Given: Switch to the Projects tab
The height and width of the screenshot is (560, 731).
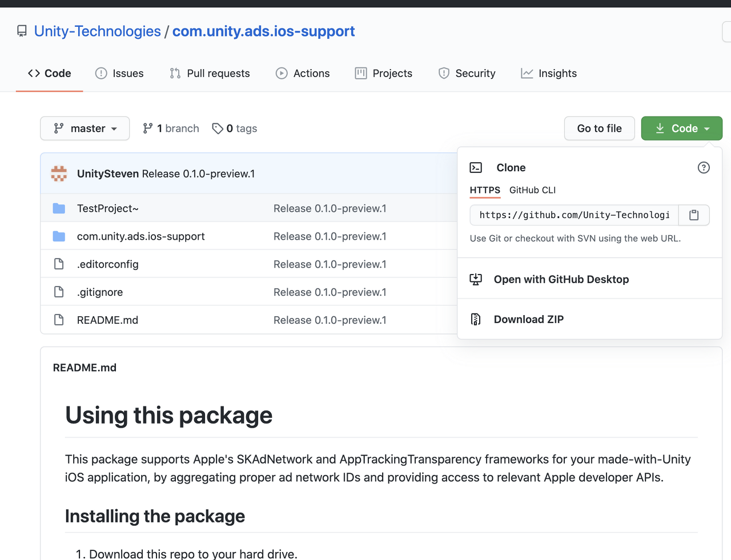Looking at the screenshot, I should pyautogui.click(x=383, y=73).
